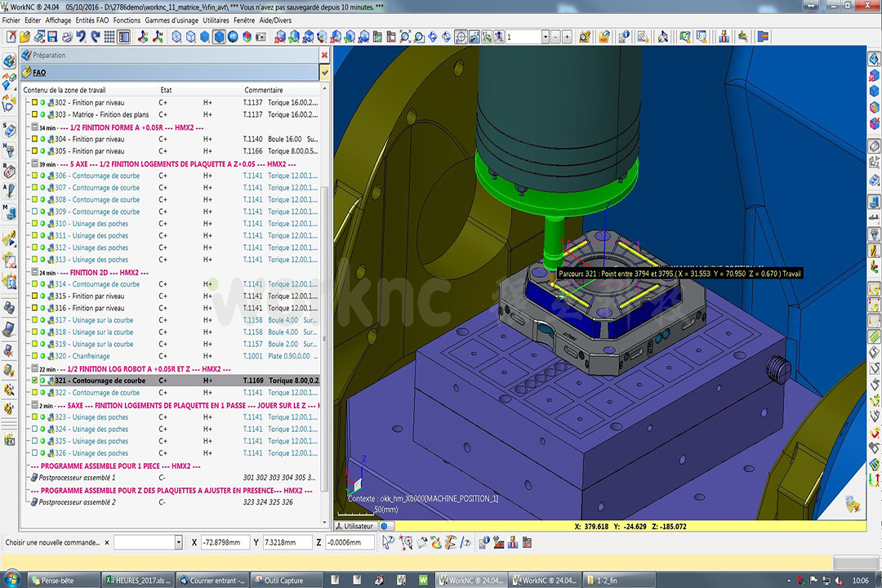
Task: Open the Fichier menu
Action: tap(11, 20)
